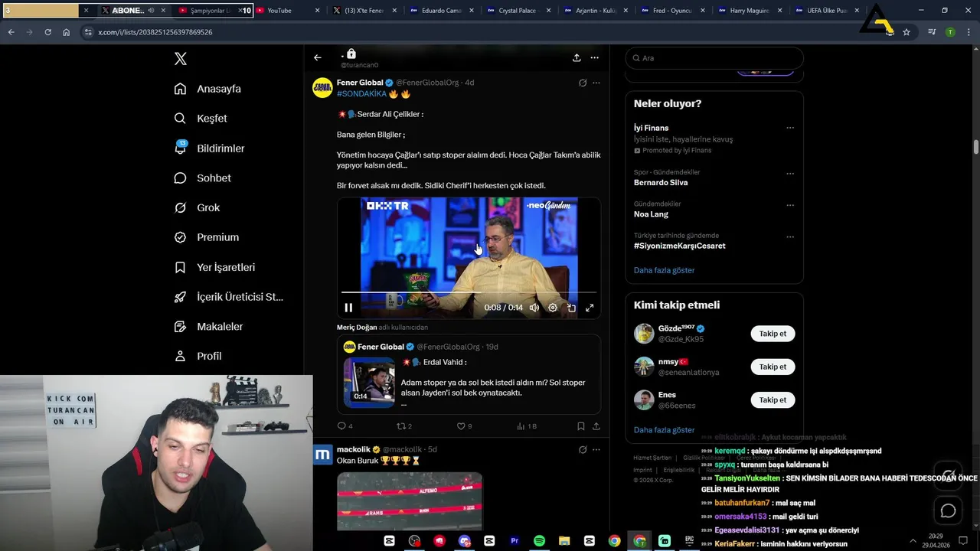Bookmark page with star icon
Screen dimensions: 980x551
coord(906,32)
